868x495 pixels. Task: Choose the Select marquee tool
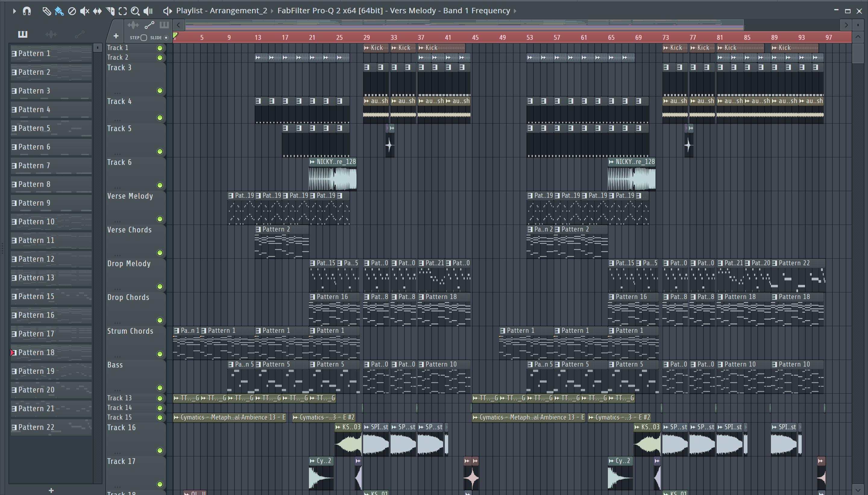tap(123, 11)
